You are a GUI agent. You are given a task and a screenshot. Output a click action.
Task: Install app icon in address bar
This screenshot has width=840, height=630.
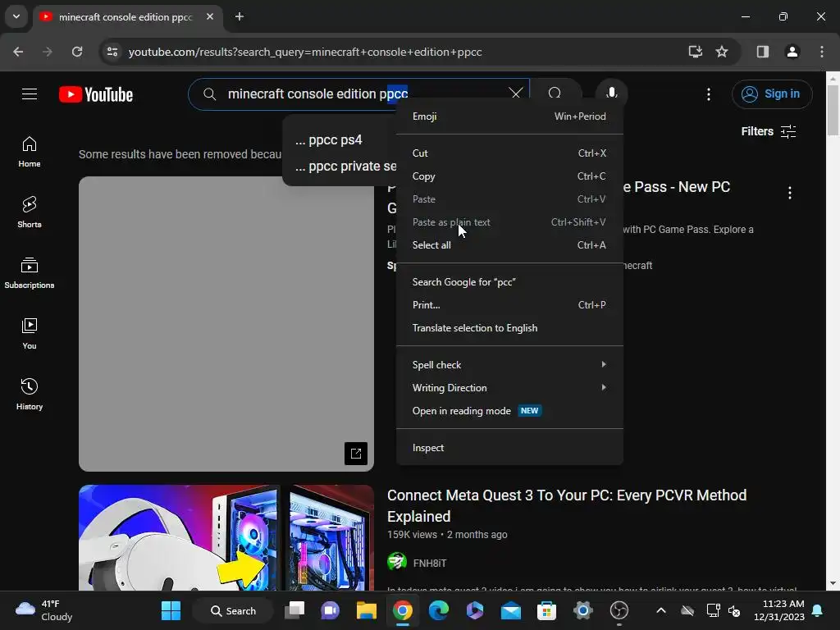696,52
